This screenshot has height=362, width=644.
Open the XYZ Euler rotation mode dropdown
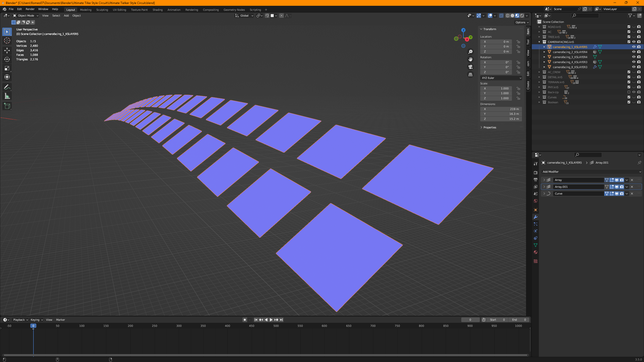(501, 78)
